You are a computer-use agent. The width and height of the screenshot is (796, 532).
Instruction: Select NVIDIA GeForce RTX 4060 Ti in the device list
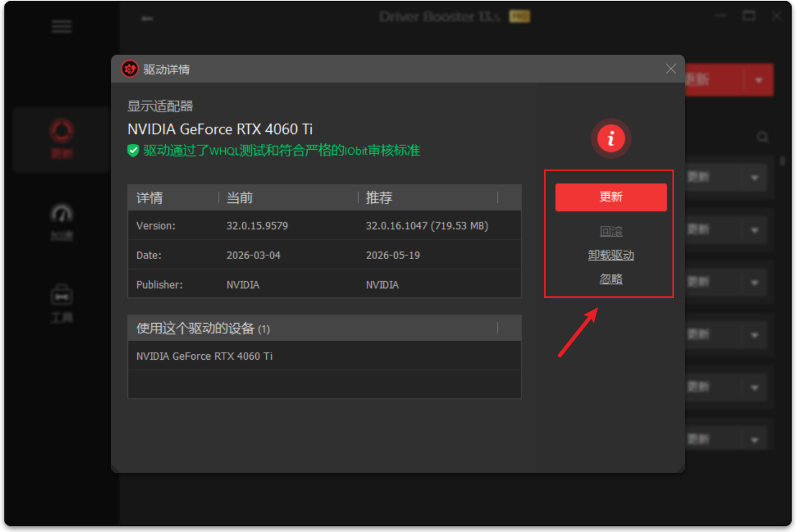[x=204, y=356]
